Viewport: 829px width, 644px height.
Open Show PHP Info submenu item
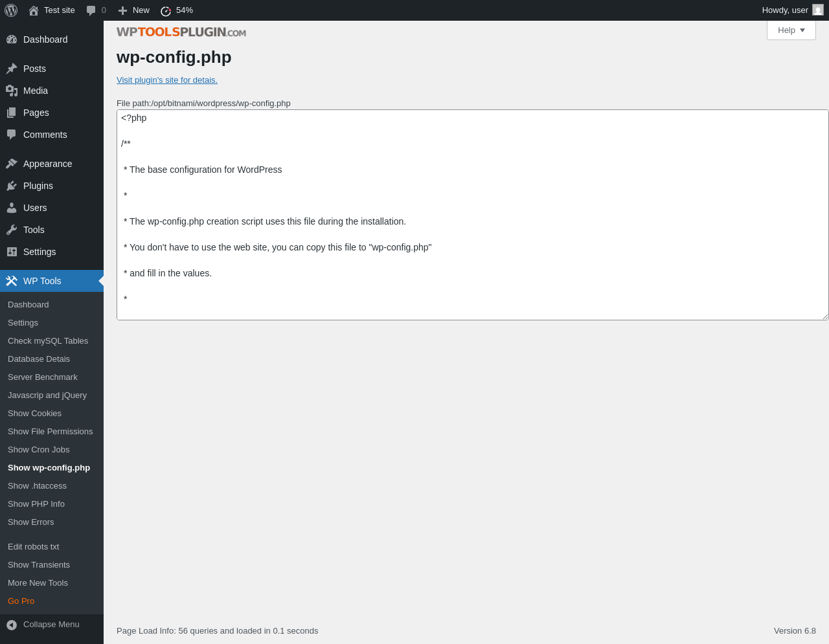click(x=36, y=504)
